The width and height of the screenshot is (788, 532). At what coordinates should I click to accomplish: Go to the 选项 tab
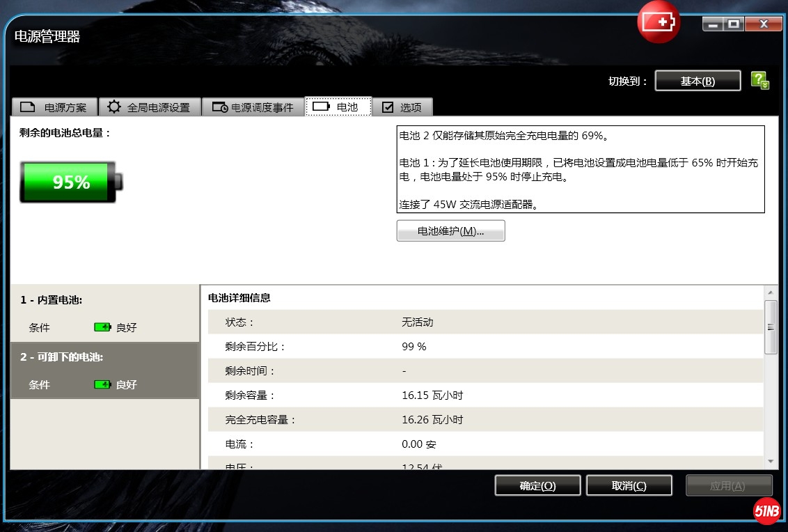click(x=402, y=107)
